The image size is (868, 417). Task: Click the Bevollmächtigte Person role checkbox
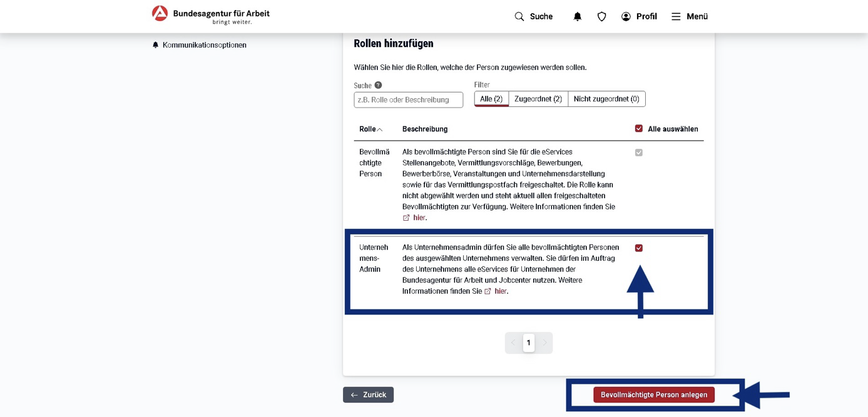click(638, 153)
